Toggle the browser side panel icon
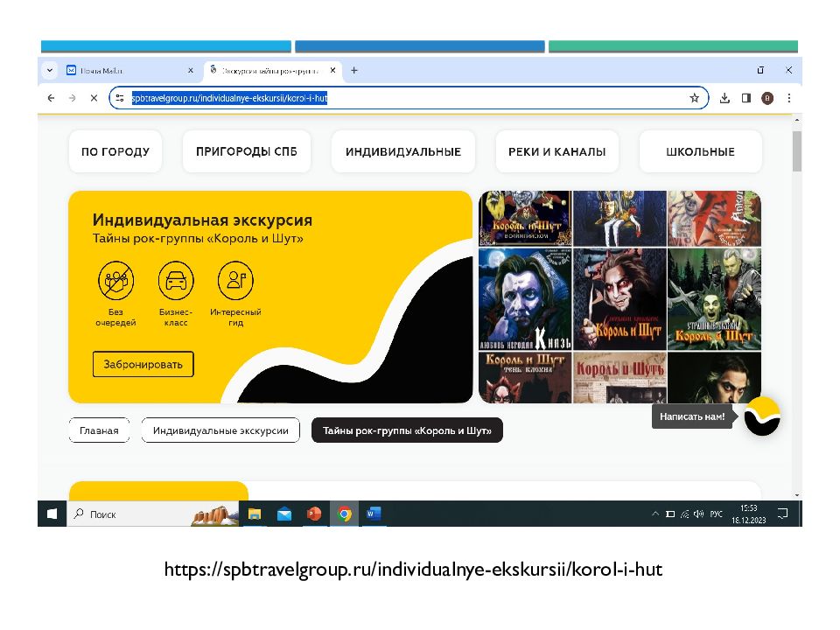Screen dimensions: 840x630 pyautogui.click(x=745, y=98)
